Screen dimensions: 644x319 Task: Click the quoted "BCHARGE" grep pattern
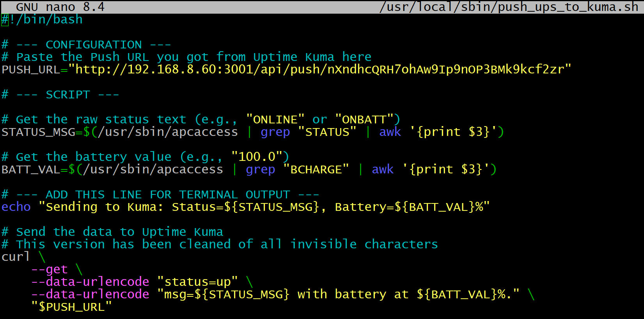316,169
